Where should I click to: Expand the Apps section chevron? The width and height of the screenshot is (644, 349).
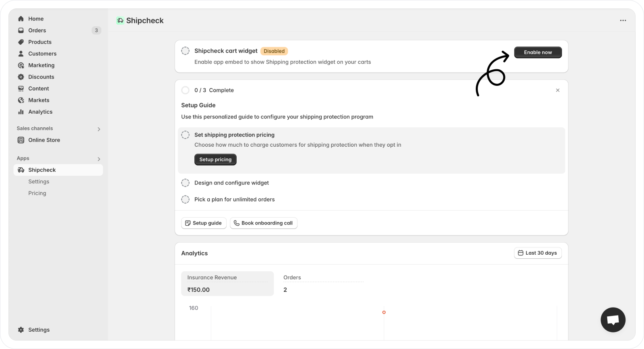(x=99, y=159)
